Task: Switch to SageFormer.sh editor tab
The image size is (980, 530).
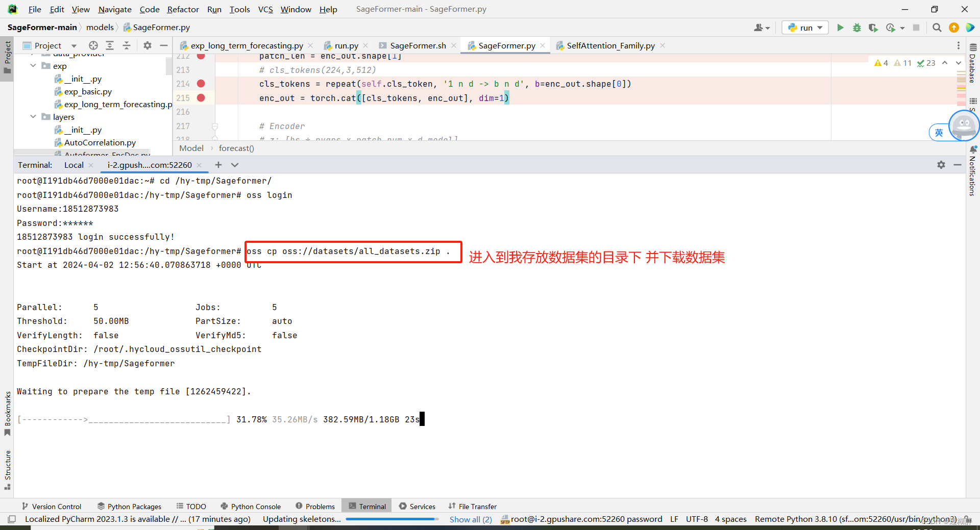Action: (x=418, y=45)
